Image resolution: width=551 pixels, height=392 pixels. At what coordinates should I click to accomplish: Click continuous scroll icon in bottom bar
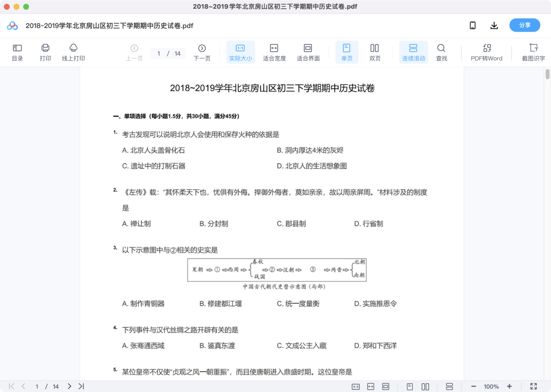coord(449,387)
